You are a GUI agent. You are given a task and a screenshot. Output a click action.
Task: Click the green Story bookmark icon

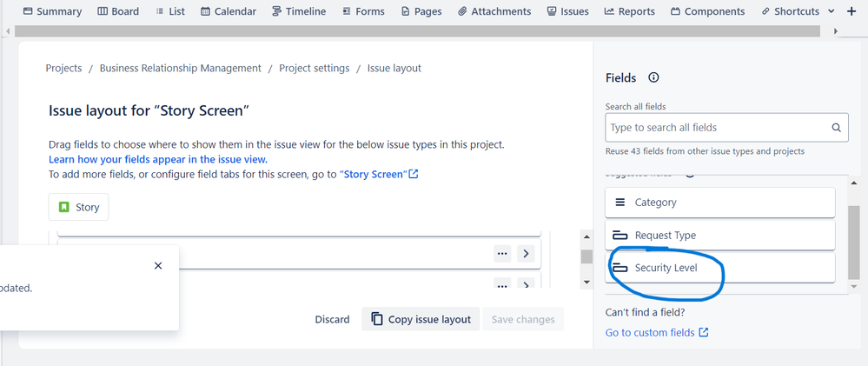pyautogui.click(x=64, y=207)
